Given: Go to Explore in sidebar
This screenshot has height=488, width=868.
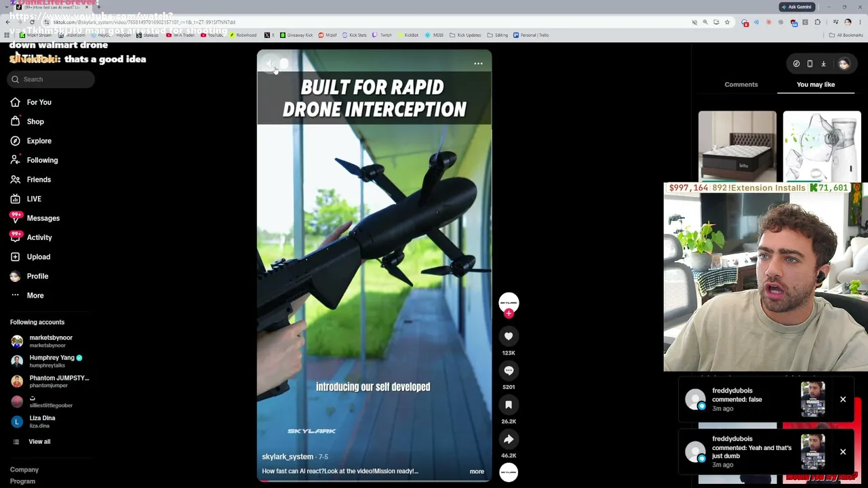Looking at the screenshot, I should pos(39,141).
